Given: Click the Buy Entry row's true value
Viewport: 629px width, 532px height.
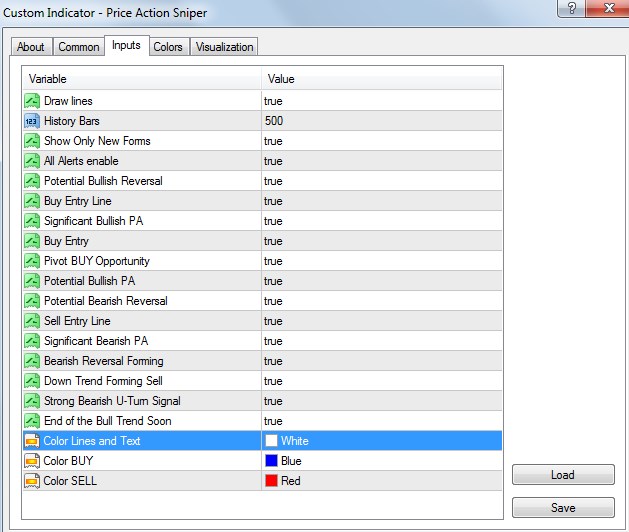Looking at the screenshot, I should [381, 241].
